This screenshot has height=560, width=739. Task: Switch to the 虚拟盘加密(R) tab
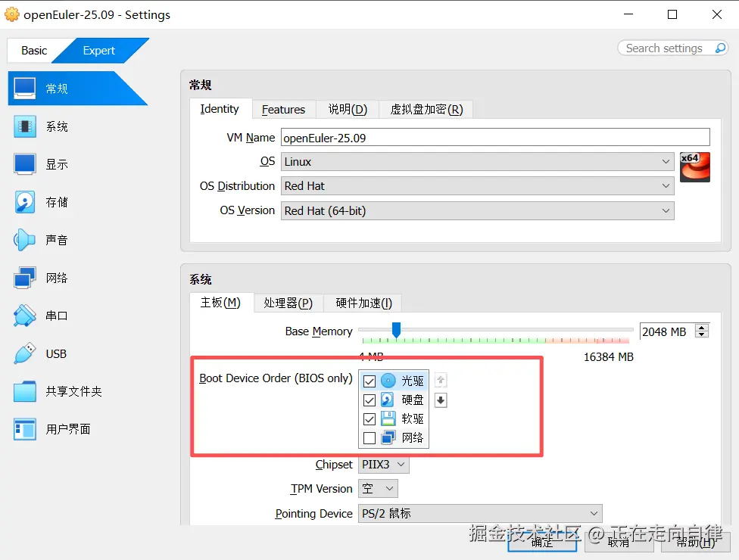coord(426,109)
